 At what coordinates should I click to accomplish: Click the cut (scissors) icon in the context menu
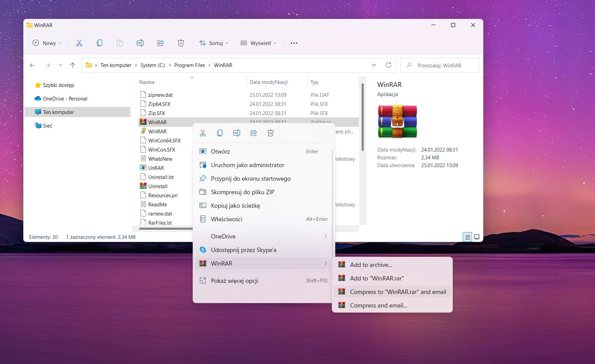tap(203, 133)
